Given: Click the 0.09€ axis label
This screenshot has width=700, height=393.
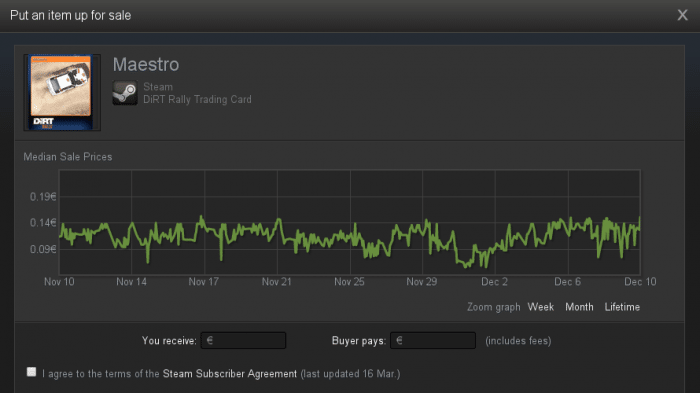Looking at the screenshot, I should pyautogui.click(x=43, y=249).
